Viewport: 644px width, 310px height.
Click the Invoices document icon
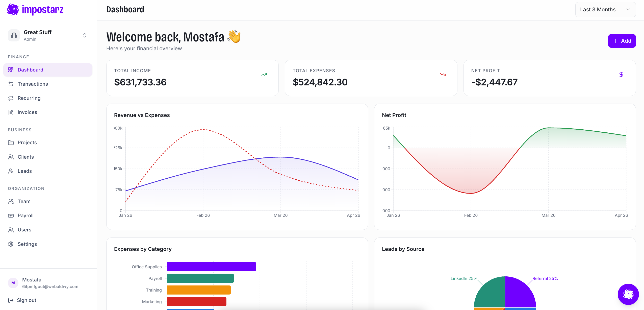[11, 112]
